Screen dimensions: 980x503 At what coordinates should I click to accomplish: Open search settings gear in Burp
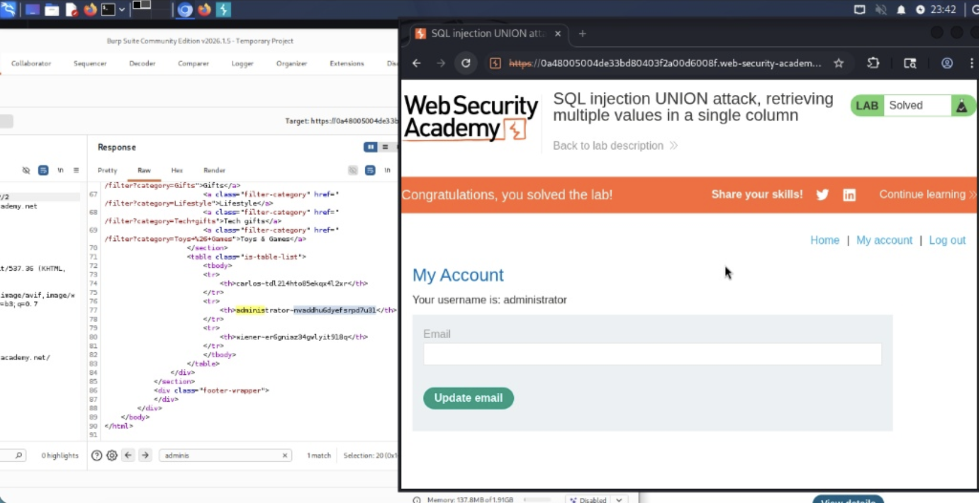coord(112,455)
